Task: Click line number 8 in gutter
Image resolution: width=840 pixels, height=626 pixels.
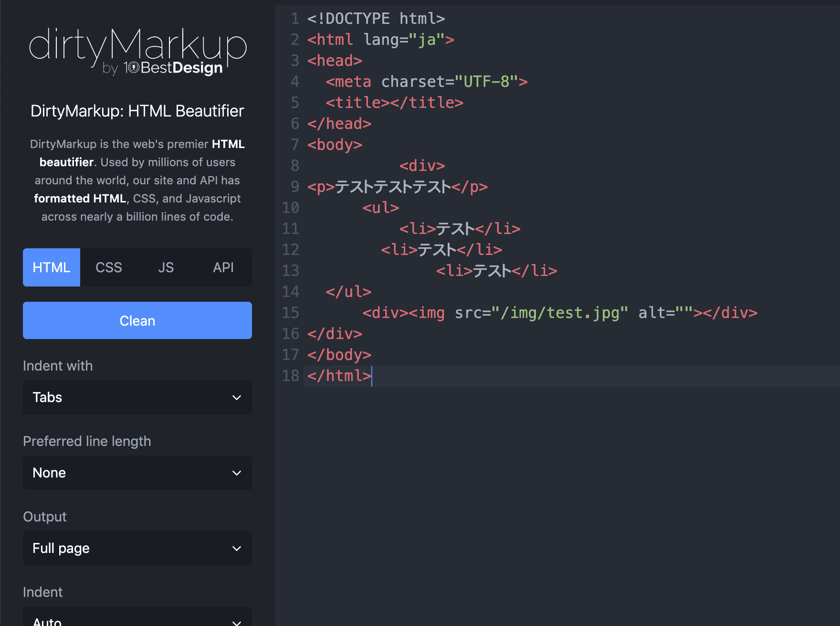Action: 295,166
